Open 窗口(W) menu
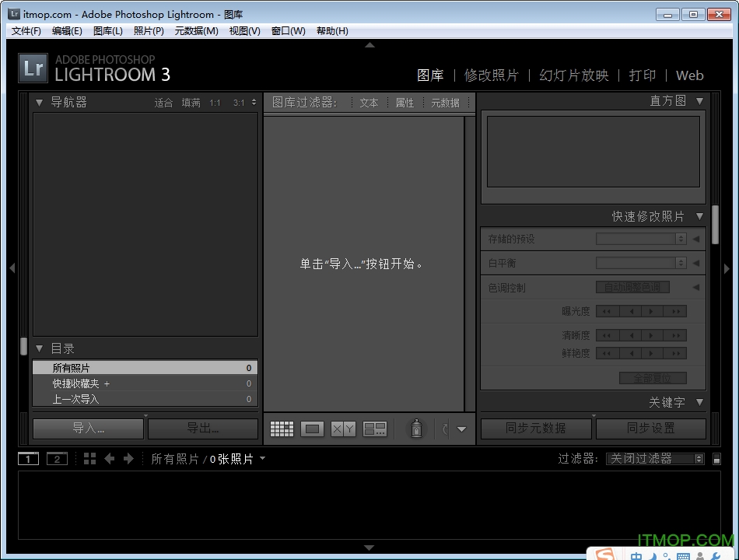 [289, 31]
